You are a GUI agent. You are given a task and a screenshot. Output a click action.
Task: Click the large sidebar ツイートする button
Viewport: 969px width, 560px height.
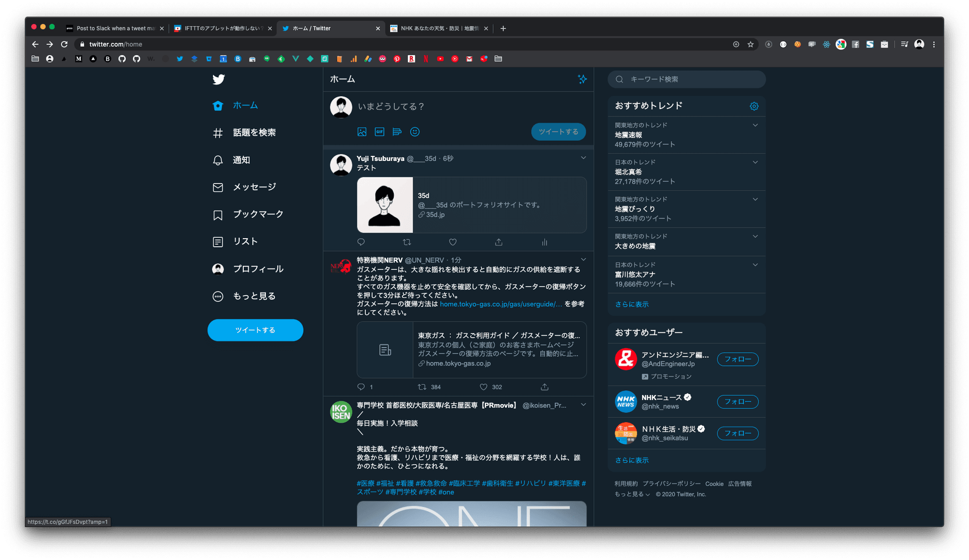[x=255, y=330]
